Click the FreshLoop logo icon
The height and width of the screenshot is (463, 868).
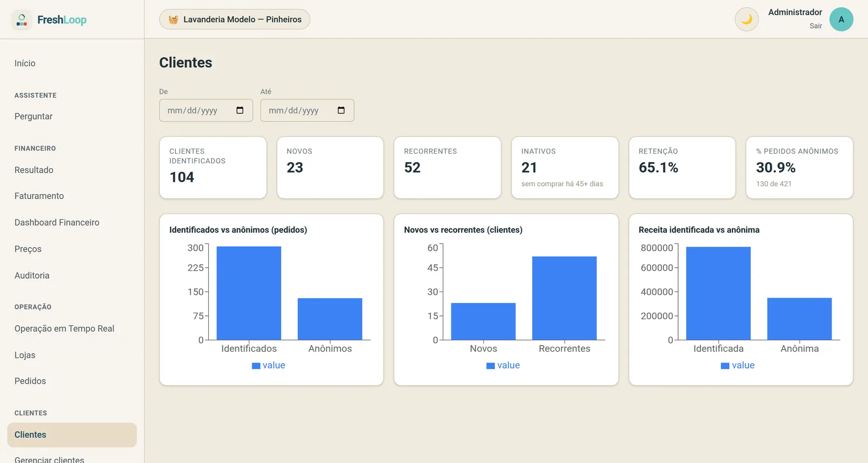(22, 20)
